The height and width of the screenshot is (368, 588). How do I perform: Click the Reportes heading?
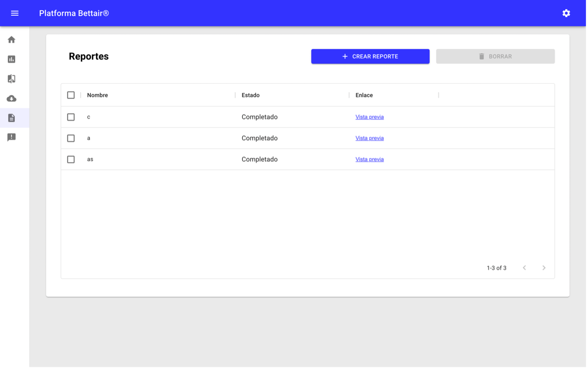(x=89, y=57)
